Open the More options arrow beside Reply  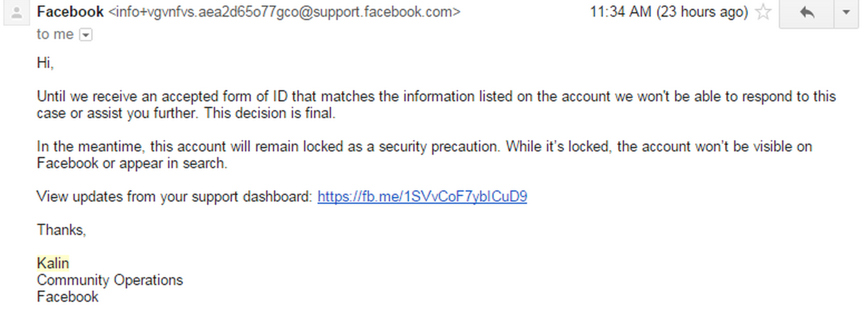pos(846,12)
